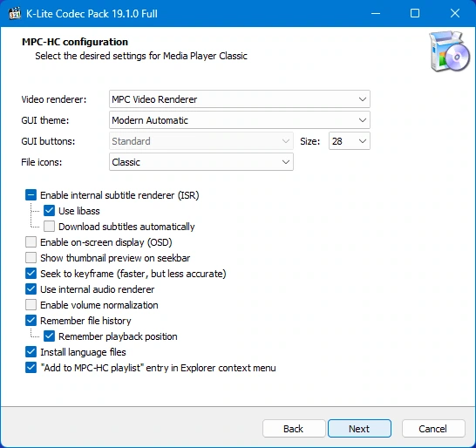
Task: Close the K-Lite Codec Pack window
Action: (x=455, y=13)
